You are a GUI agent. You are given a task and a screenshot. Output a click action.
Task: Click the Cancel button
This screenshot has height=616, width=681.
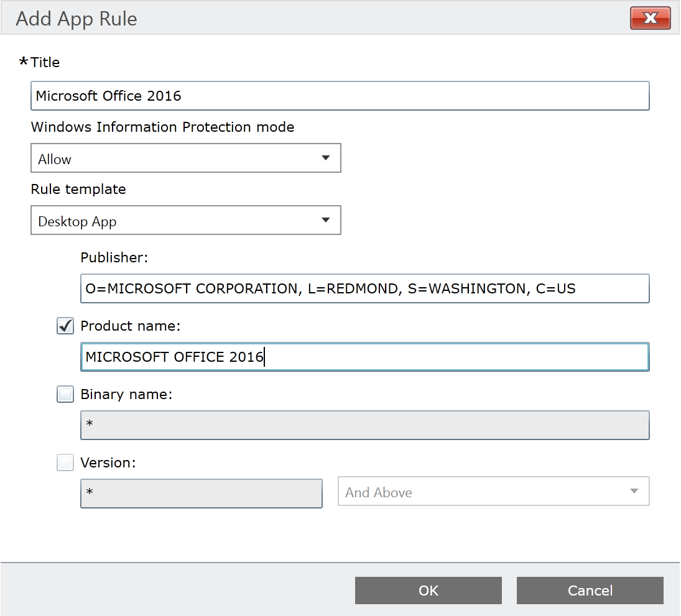(590, 591)
